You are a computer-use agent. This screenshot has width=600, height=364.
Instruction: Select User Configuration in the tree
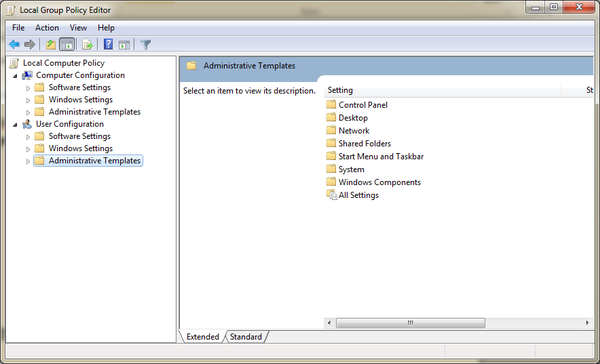(x=70, y=124)
